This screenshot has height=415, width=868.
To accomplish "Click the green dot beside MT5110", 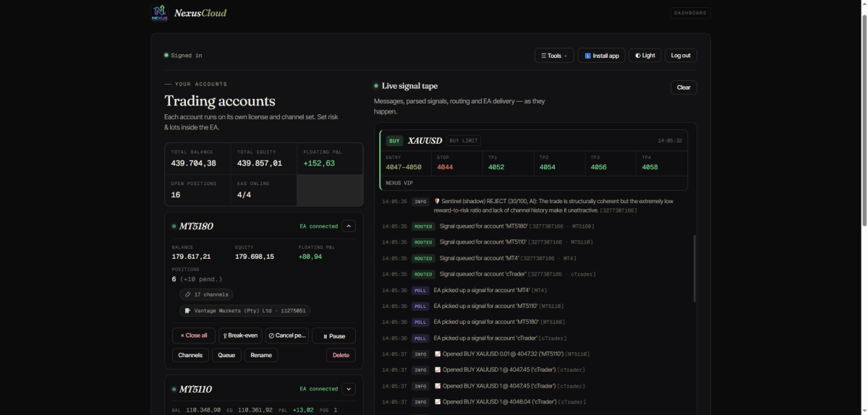I will point(174,389).
